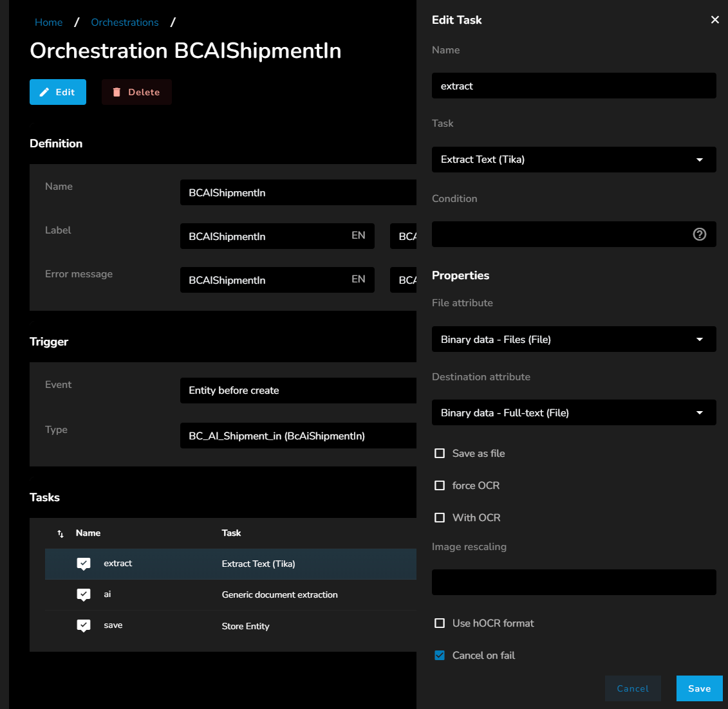This screenshot has width=728, height=709.
Task: Toggle the force OCR checkbox
Action: (x=440, y=486)
